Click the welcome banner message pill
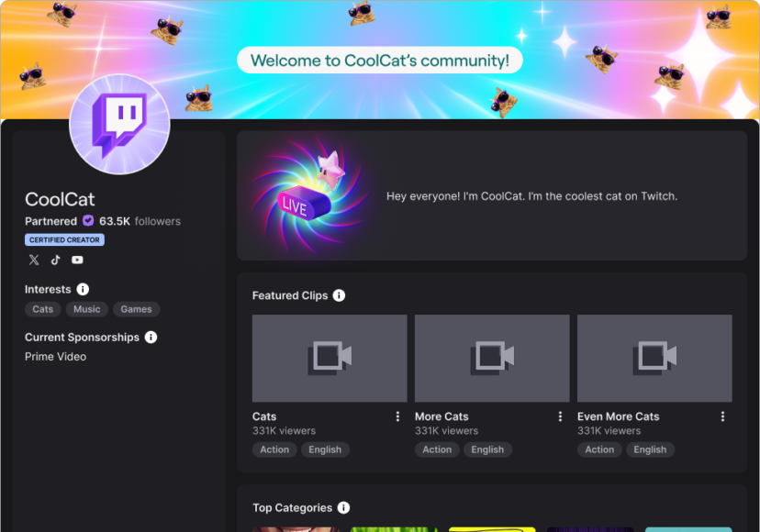The width and height of the screenshot is (760, 532). 379,61
